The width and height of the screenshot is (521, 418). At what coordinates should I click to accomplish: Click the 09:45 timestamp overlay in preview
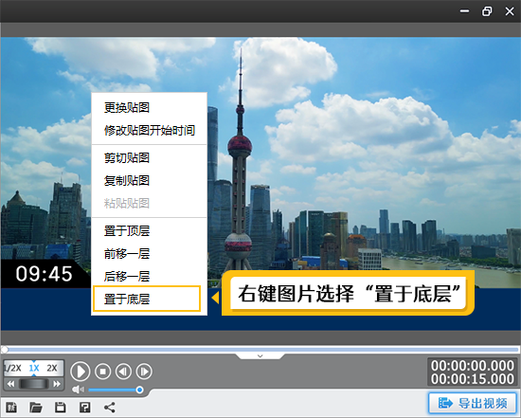pyautogui.click(x=44, y=274)
